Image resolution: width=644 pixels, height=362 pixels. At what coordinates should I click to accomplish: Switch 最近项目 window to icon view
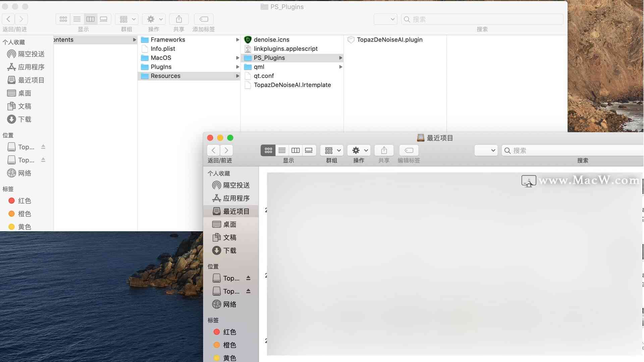tap(268, 150)
